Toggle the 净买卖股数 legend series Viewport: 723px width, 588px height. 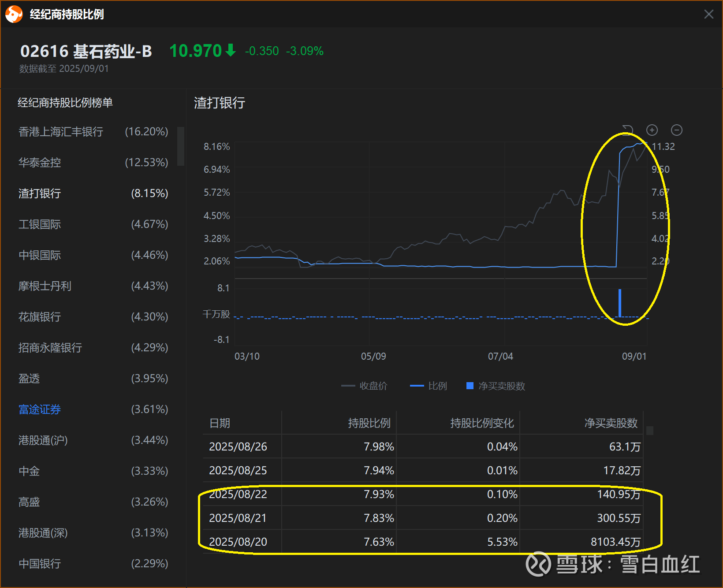(x=496, y=386)
